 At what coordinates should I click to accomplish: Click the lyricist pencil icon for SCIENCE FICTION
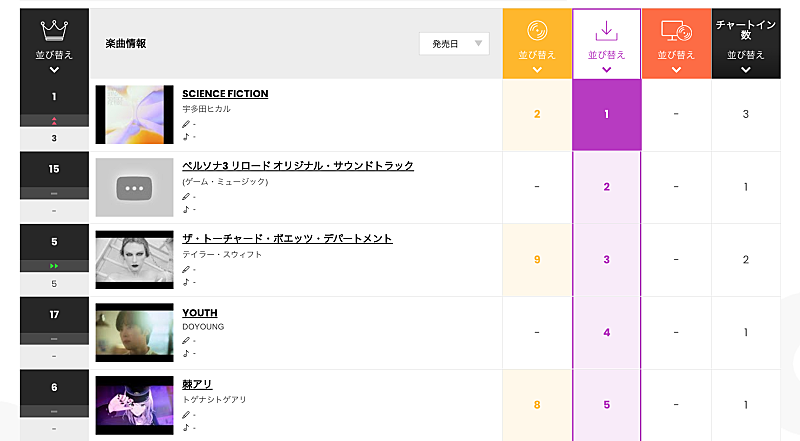pyautogui.click(x=186, y=124)
